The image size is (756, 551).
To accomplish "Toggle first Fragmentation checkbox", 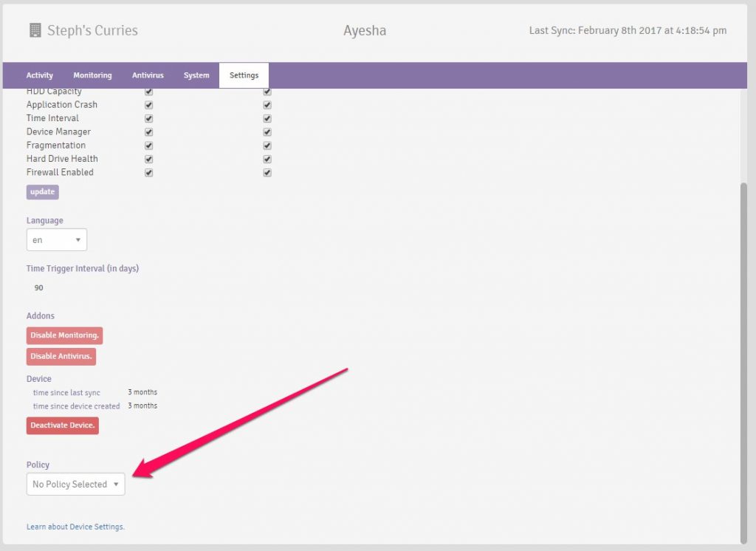I will point(149,146).
